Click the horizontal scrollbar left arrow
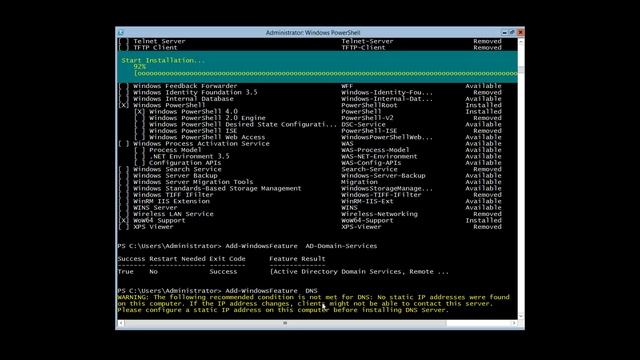This screenshot has width=640, height=360. coord(121,323)
